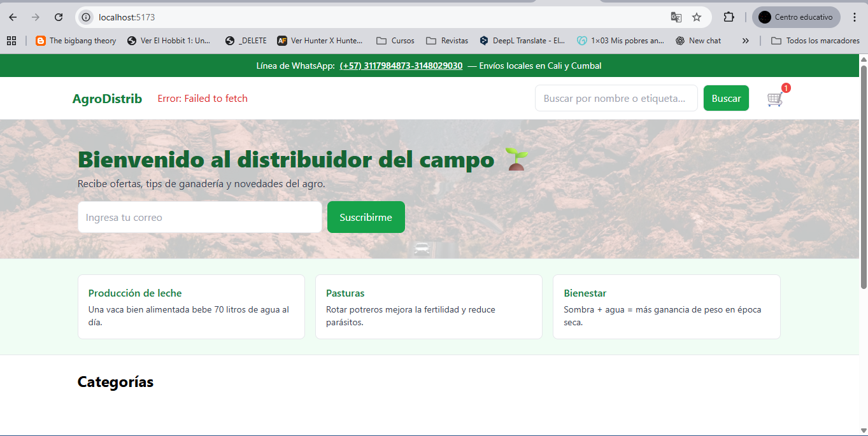Open the DeepL Translate bookmark
Viewport: 868px width, 436px height.
coord(522,41)
